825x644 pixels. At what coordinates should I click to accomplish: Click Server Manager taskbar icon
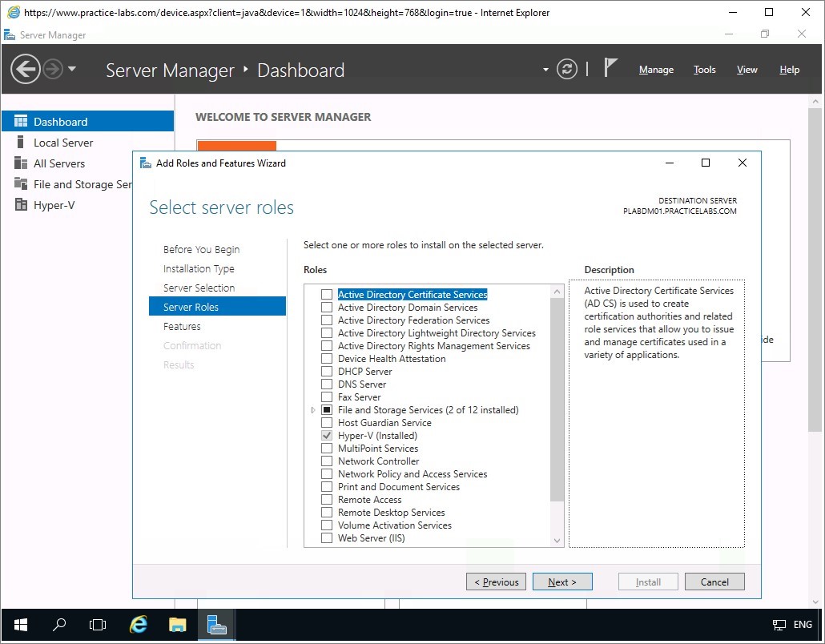pyautogui.click(x=217, y=625)
